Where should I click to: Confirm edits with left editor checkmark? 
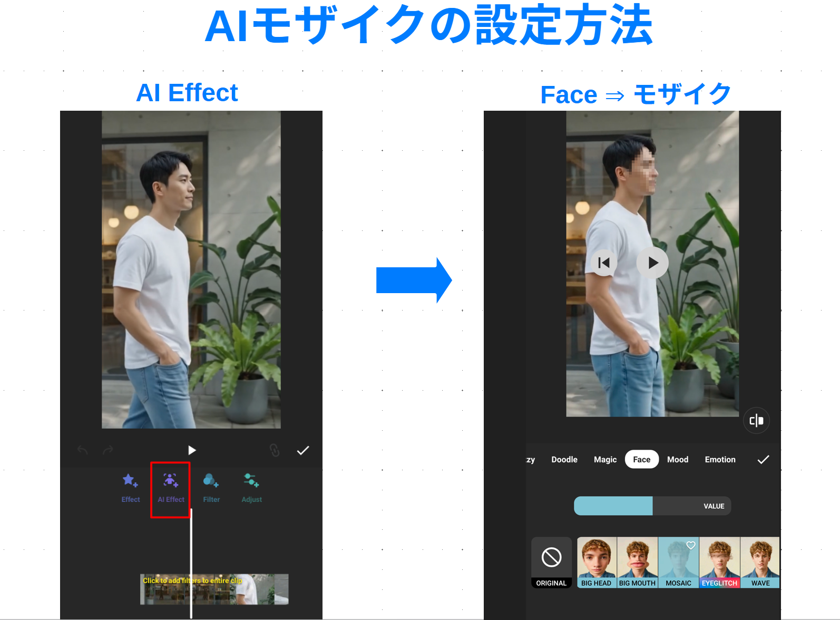tap(303, 450)
